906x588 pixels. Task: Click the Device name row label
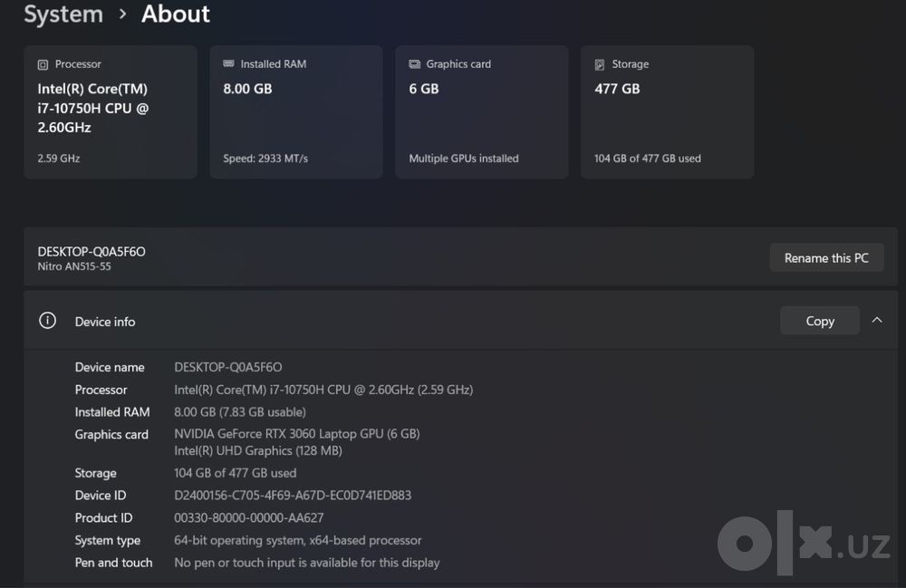(x=110, y=367)
